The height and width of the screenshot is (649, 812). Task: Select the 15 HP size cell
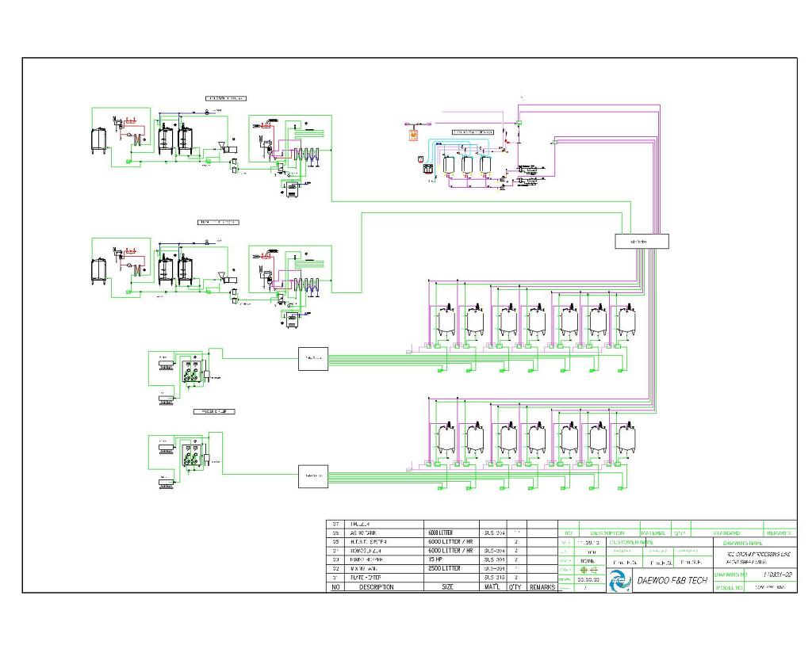pyautogui.click(x=451, y=559)
